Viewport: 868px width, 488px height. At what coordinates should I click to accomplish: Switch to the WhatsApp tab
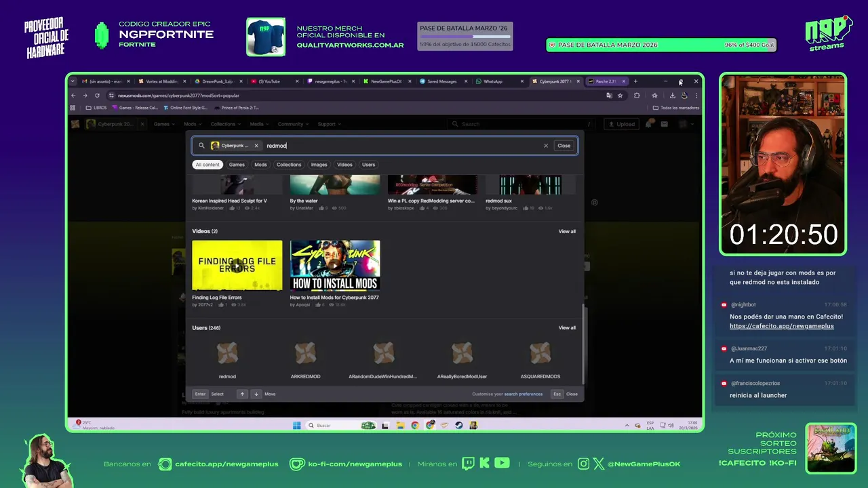[498, 81]
